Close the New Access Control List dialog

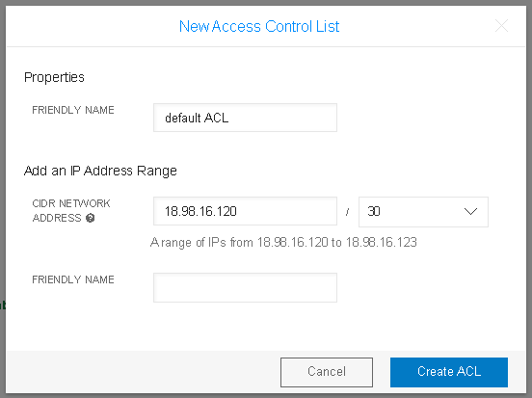[x=501, y=26]
